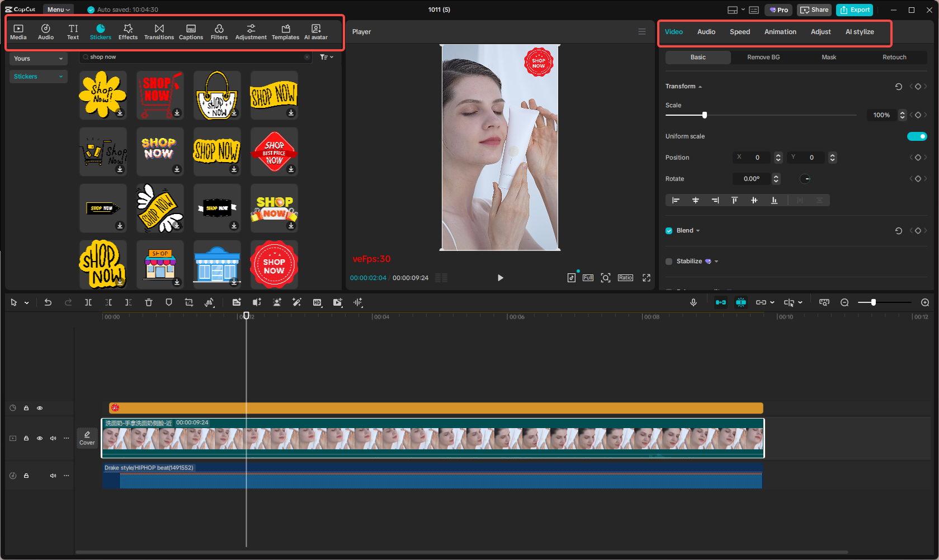Screen dimensions: 939x560
Task: Open the Speed tab in the right panel
Action: click(x=739, y=32)
